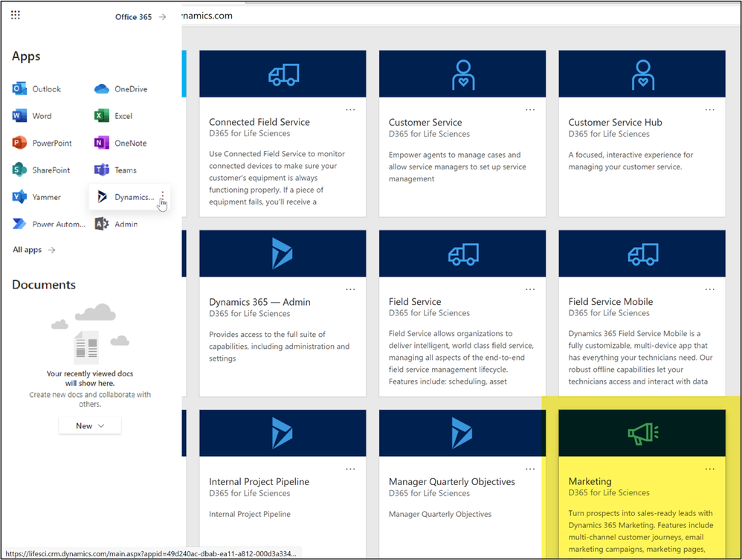Viewport: 742px width, 560px height.
Task: Open more options for Connected Field Service
Action: coord(350,110)
